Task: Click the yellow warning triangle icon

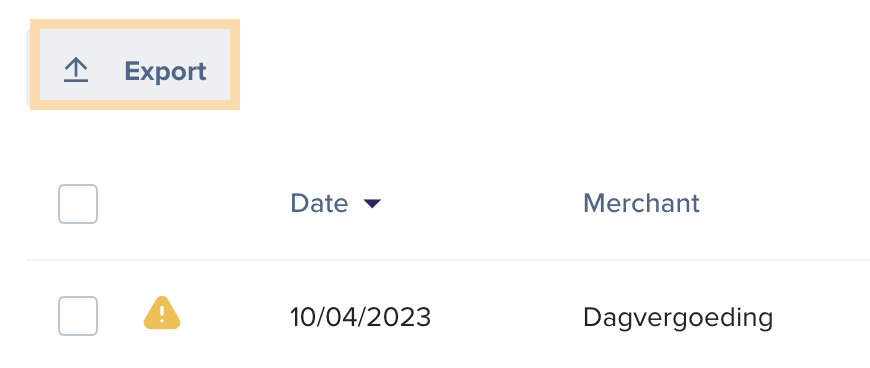Action: coord(162,314)
